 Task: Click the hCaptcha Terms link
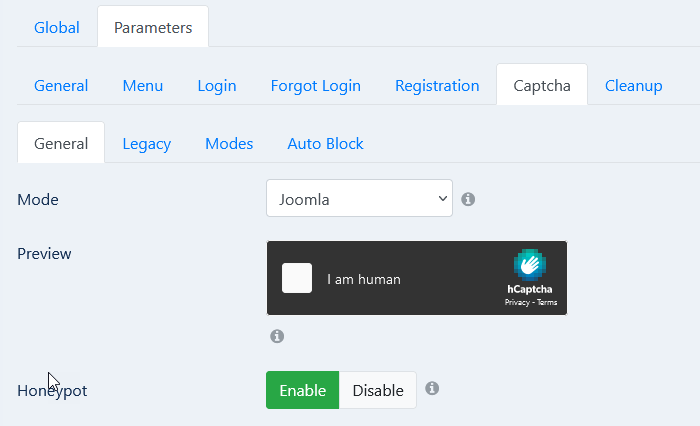coord(547,302)
